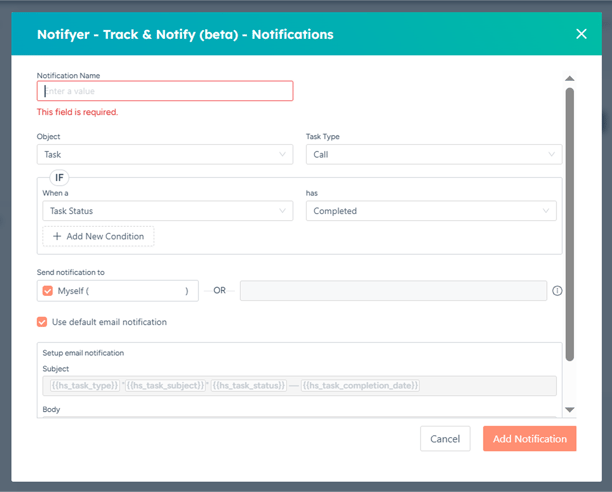Image resolution: width=612 pixels, height=492 pixels.
Task: Click the 'Send notification to' label
Action: click(71, 272)
